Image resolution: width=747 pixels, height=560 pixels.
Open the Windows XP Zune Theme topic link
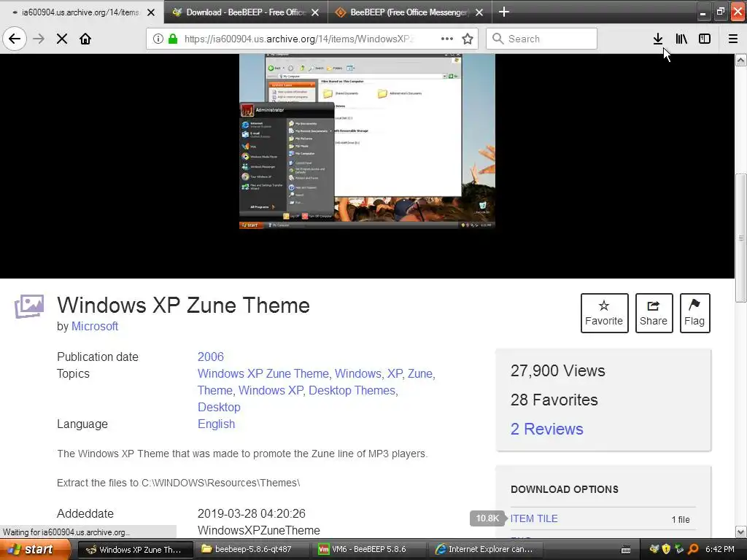point(263,373)
